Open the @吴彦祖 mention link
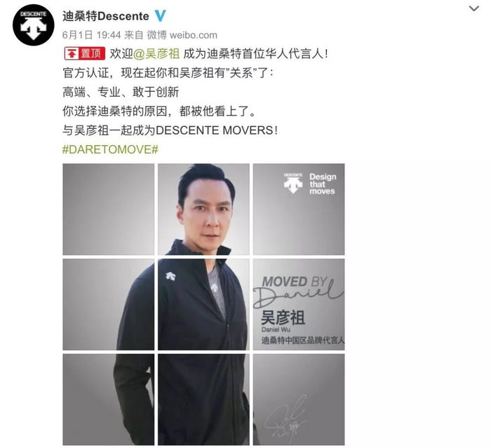The image size is (491, 448). tap(156, 54)
